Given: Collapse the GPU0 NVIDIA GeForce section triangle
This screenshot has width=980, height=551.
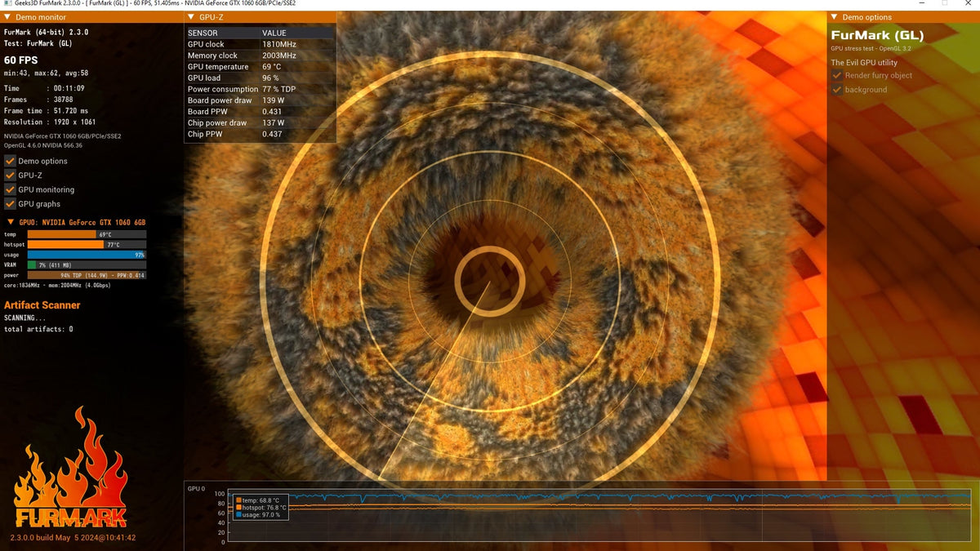Looking at the screenshot, I should point(10,222).
